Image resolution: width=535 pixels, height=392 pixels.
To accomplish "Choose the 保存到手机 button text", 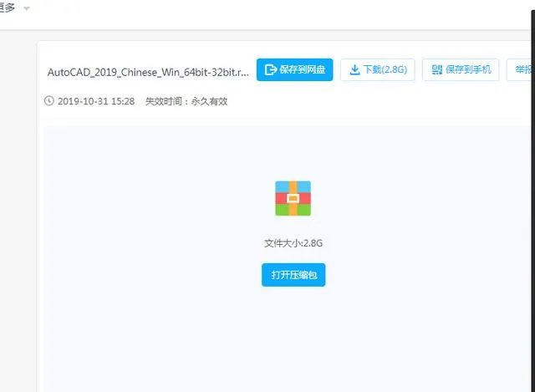I will (468, 69).
